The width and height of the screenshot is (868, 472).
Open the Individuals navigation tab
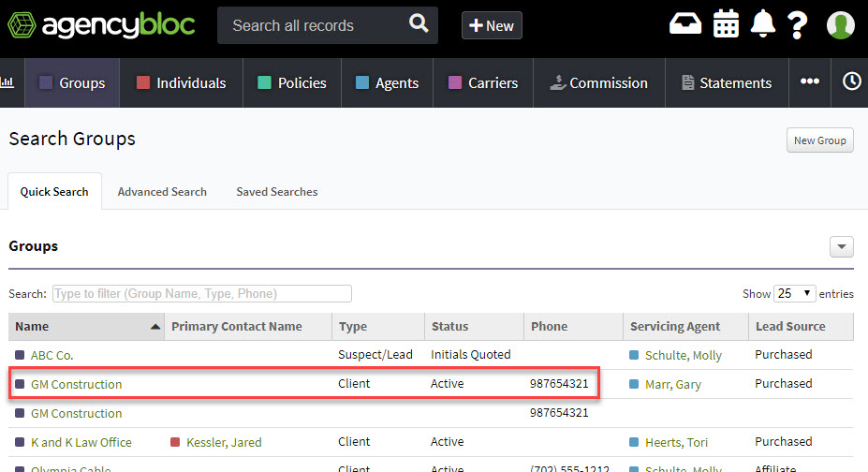(x=181, y=83)
